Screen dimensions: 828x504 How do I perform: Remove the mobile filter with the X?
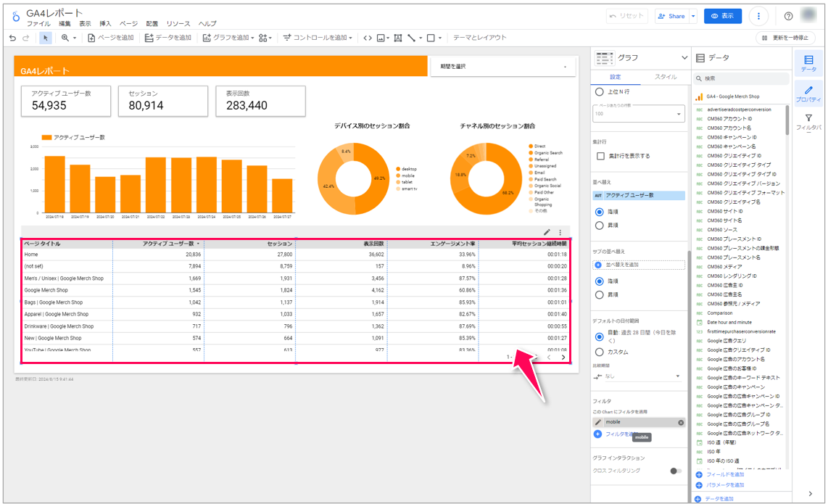click(x=681, y=423)
